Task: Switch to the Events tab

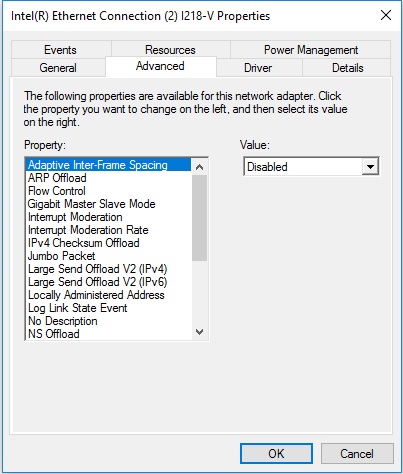Action: [x=61, y=50]
